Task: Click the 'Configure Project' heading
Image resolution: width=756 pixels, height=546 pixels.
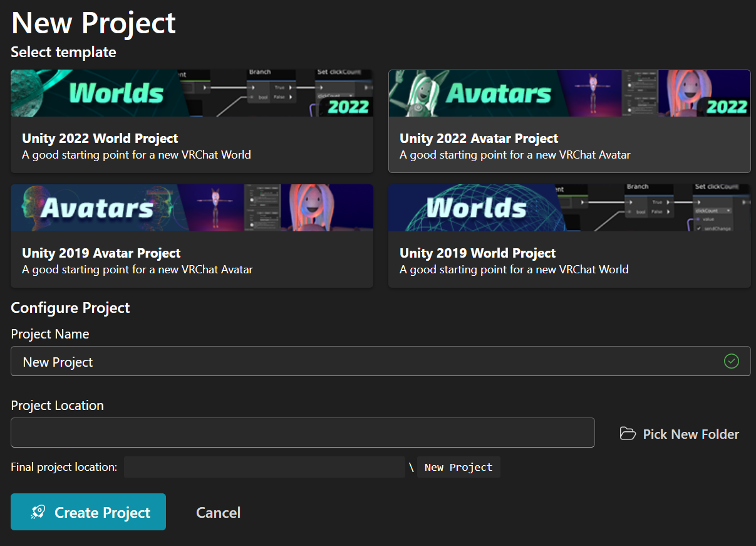Action: pos(70,308)
